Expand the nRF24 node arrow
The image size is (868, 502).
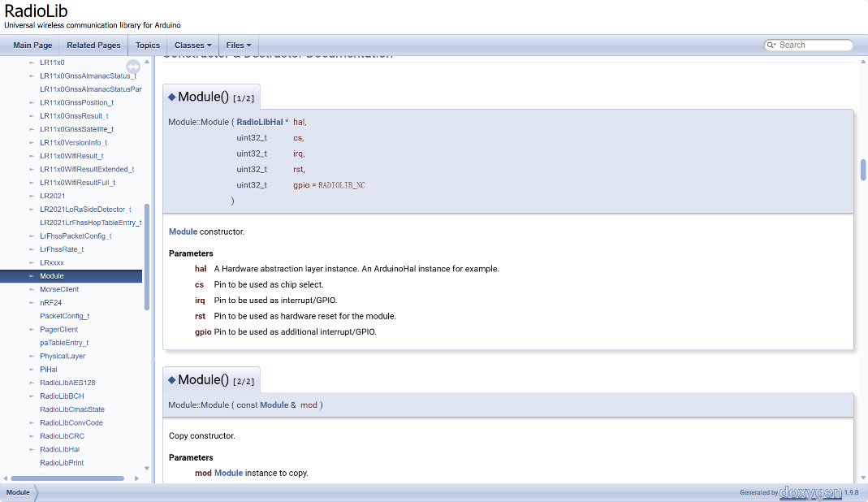point(32,302)
